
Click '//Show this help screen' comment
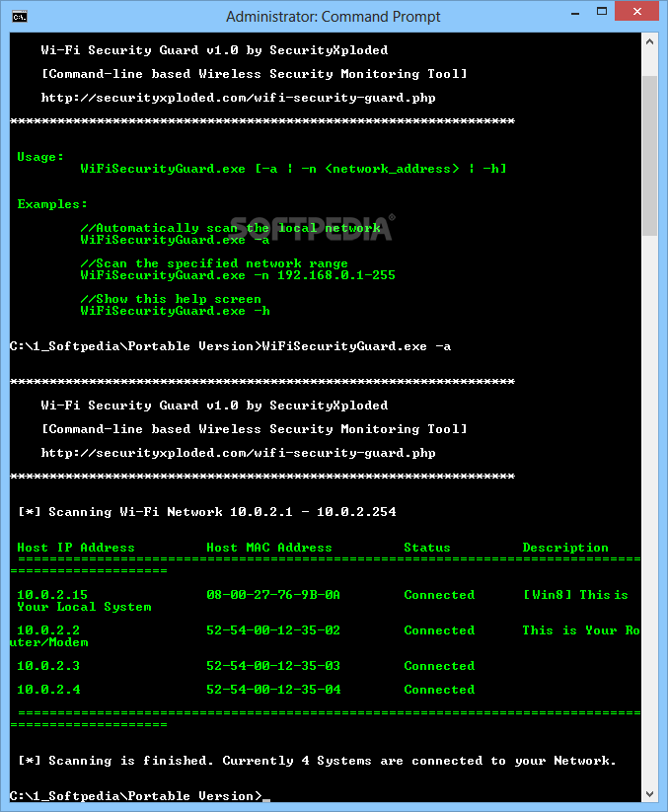coord(171,299)
